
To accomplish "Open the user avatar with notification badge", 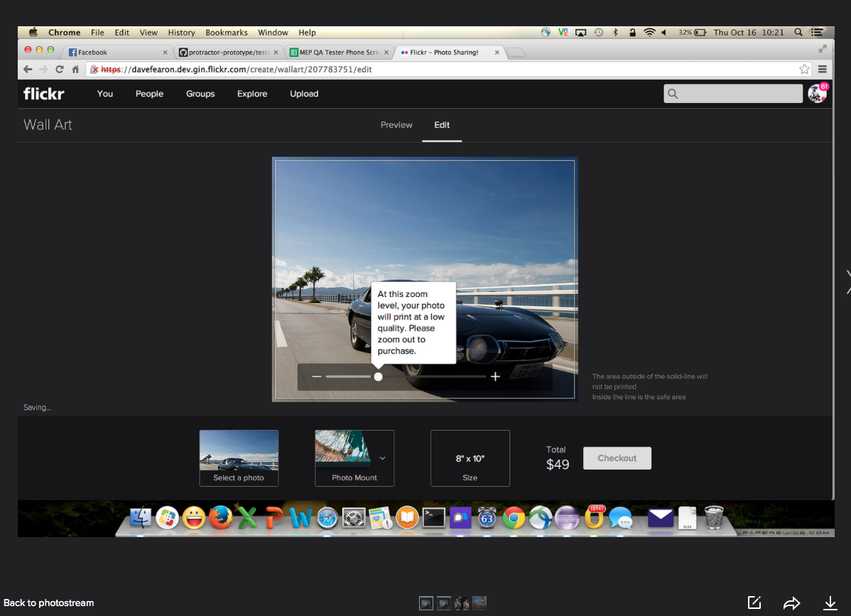I will pyautogui.click(x=817, y=93).
